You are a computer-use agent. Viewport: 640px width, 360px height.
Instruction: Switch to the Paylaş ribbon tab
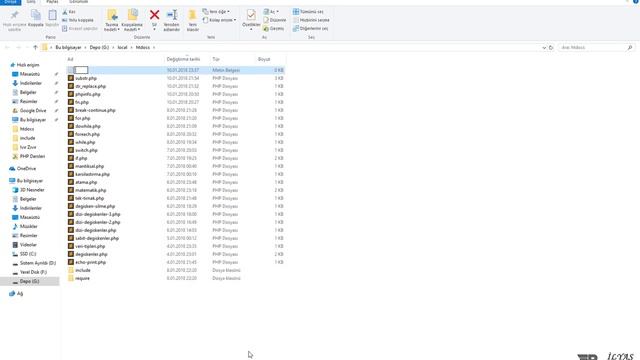coord(52,2)
